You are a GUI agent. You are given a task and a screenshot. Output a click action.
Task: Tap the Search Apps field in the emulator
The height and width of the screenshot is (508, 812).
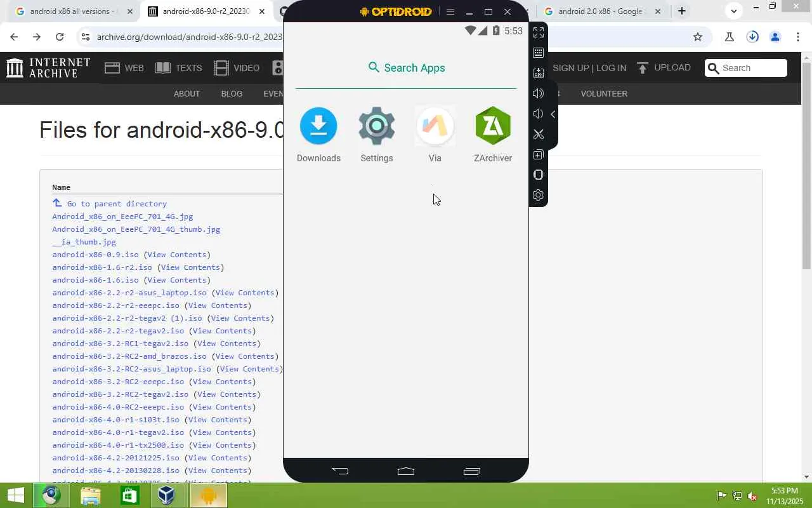406,68
